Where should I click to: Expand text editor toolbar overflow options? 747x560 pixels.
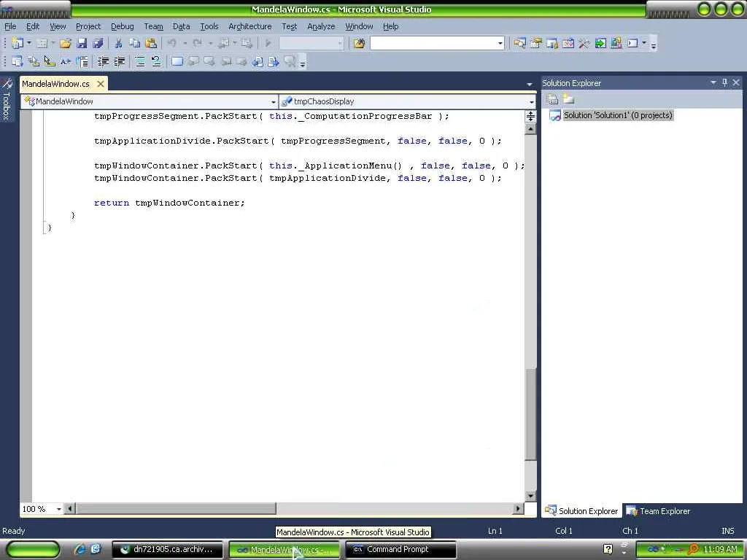click(303, 63)
